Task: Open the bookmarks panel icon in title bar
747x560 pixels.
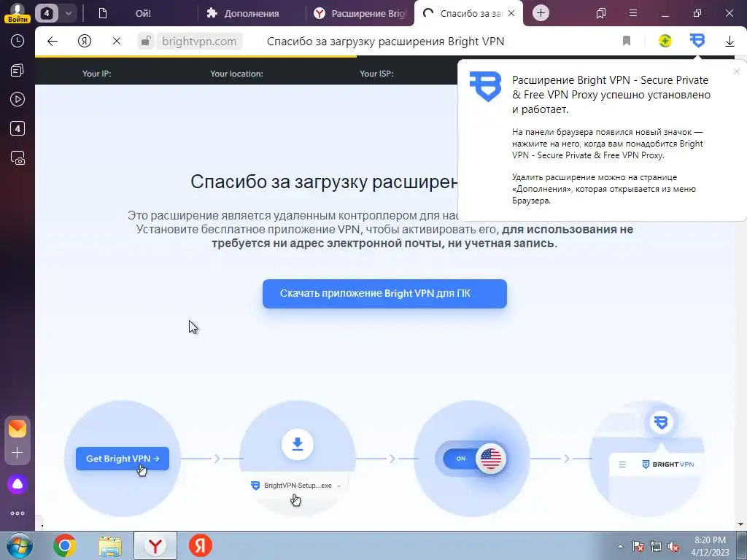Action: tap(601, 13)
